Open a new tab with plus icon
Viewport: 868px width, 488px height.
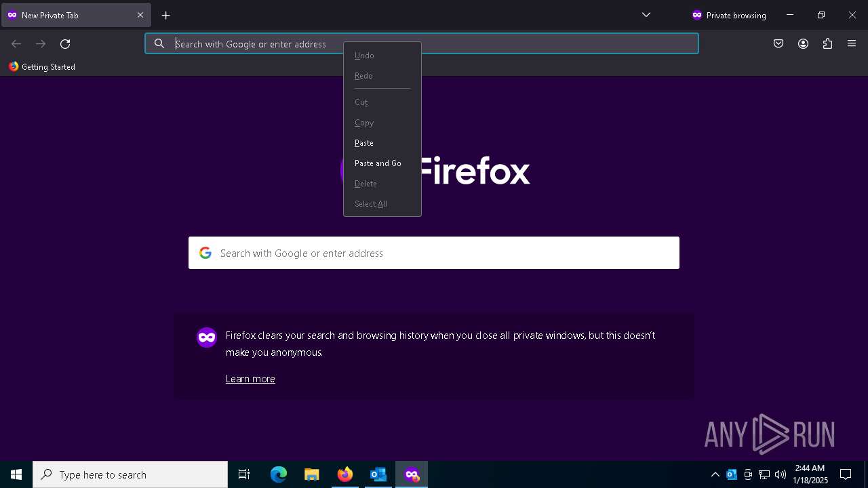[165, 15]
